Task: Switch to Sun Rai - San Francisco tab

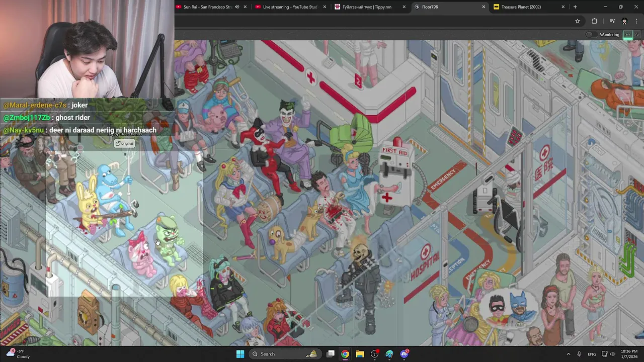Action: [207, 7]
